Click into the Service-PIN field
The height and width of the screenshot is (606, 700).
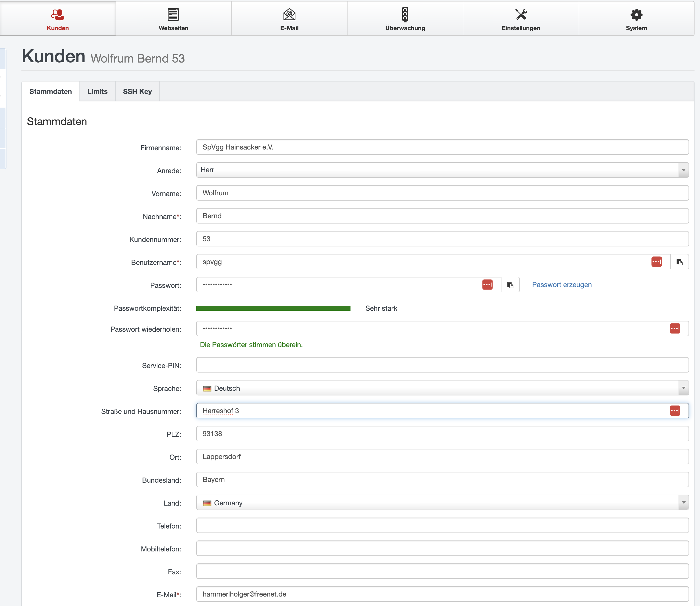point(442,365)
